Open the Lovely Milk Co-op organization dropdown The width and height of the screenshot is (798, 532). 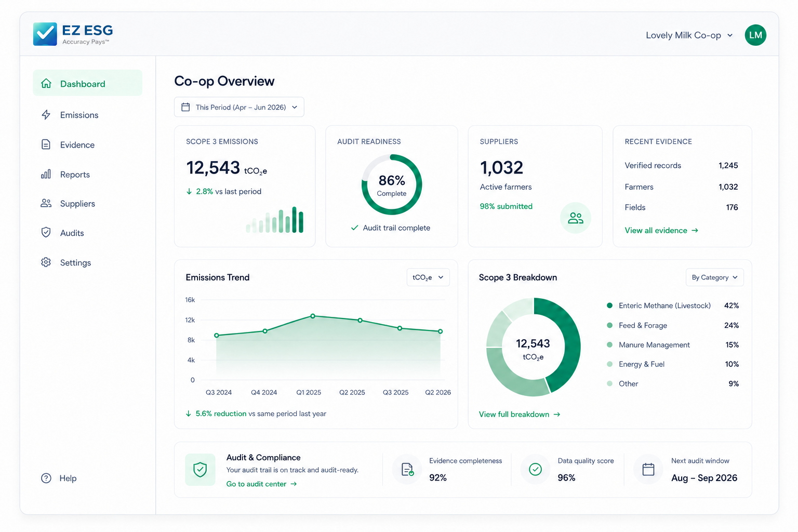click(x=689, y=35)
